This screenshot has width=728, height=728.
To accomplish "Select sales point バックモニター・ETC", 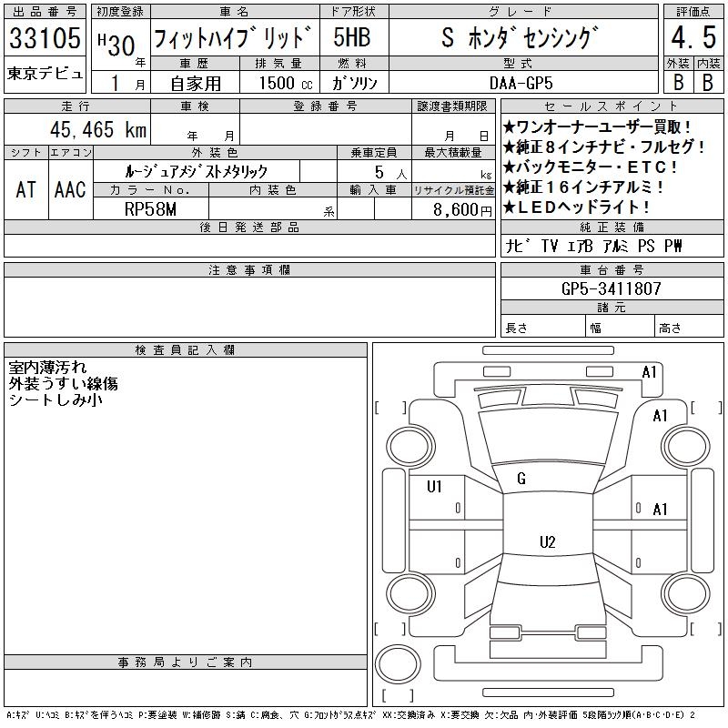I will [590, 167].
